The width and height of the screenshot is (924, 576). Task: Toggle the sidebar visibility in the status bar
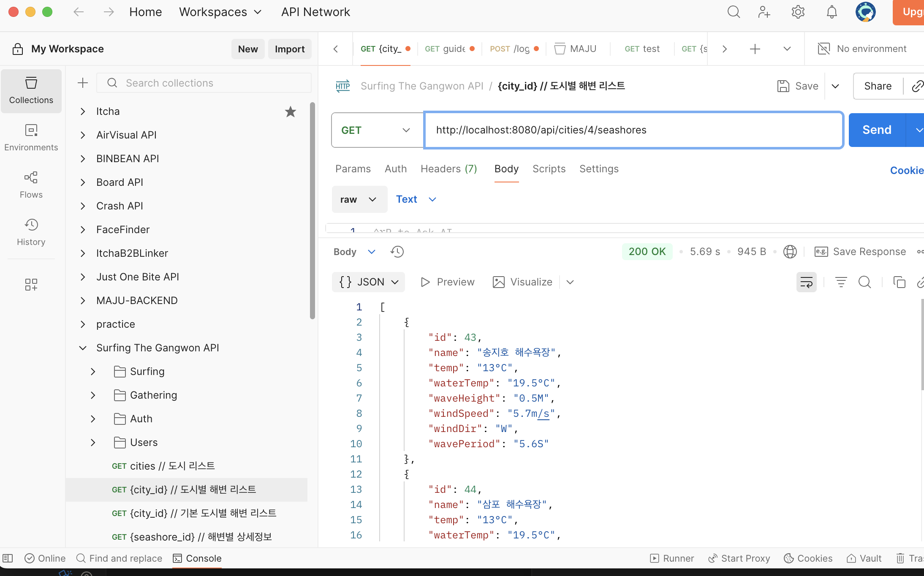coord(8,558)
